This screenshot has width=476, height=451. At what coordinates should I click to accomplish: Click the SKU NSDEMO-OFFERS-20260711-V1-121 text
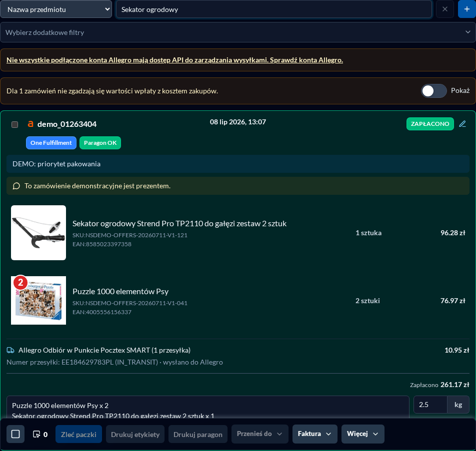(x=130, y=235)
